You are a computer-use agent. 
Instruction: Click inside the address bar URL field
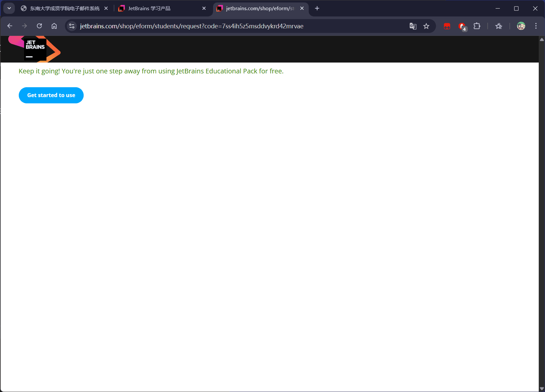198,26
